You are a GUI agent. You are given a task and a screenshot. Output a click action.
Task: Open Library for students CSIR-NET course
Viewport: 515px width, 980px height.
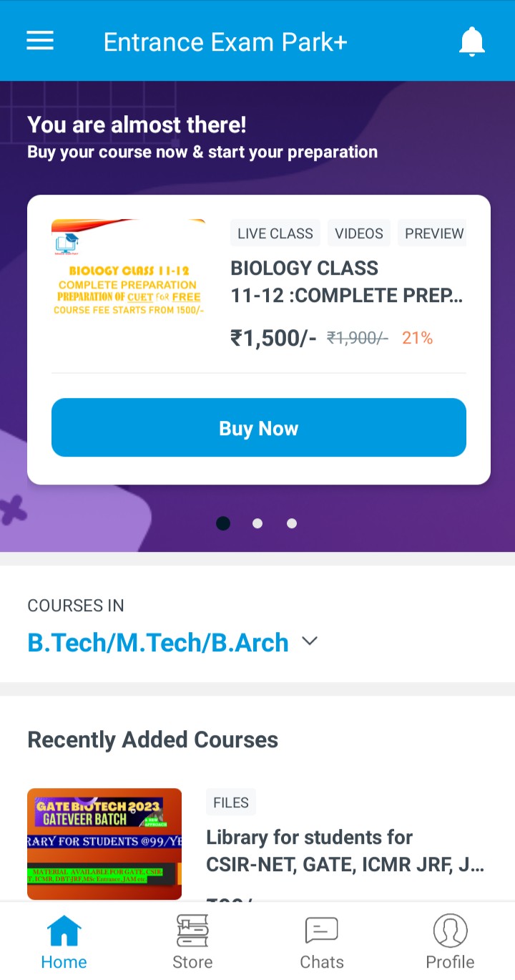click(x=345, y=852)
